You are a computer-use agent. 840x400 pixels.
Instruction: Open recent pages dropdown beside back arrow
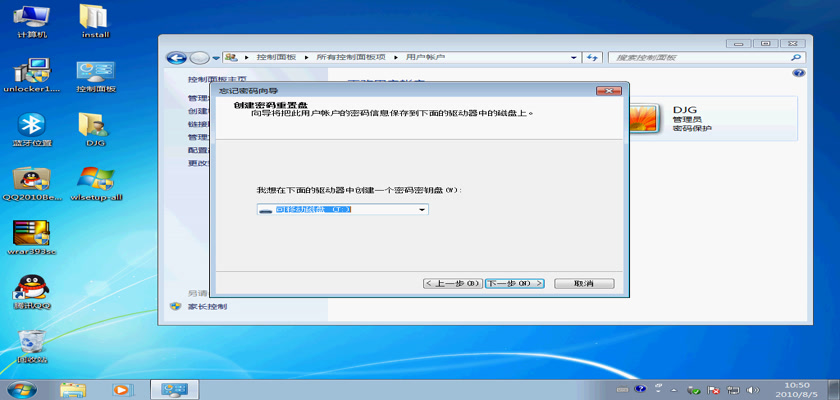coord(215,58)
